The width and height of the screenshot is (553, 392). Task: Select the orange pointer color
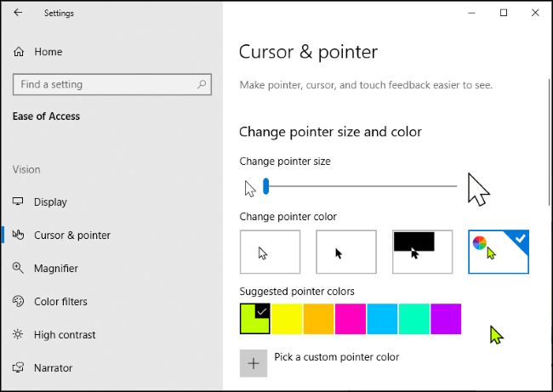click(318, 319)
